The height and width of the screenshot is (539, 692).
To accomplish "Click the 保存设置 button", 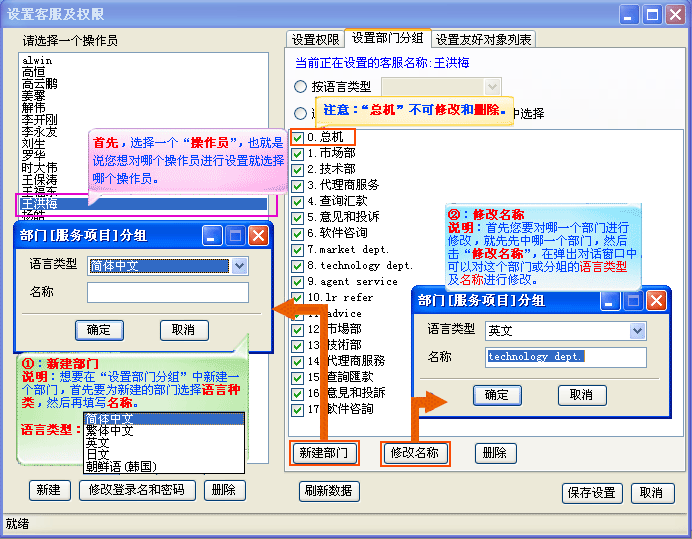I will coord(591,493).
